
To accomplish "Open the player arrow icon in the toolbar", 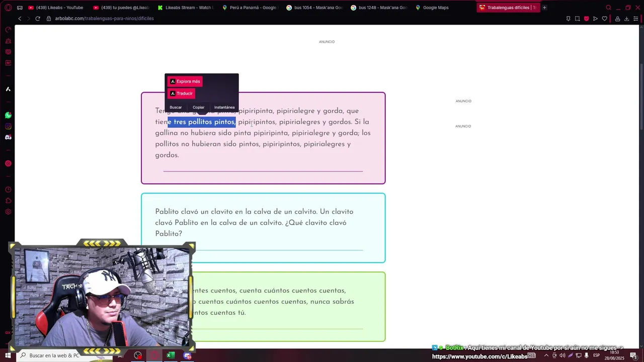I will pyautogui.click(x=595, y=19).
